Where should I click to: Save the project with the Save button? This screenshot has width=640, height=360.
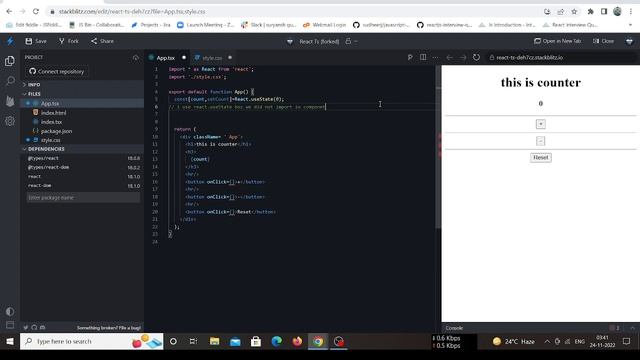click(x=36, y=41)
